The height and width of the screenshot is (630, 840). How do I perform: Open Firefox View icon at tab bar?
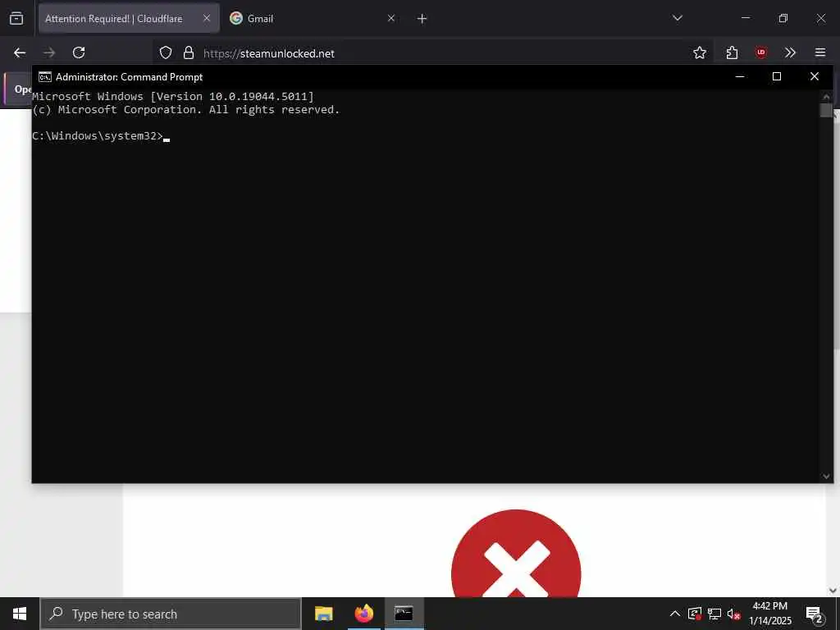[x=16, y=18]
